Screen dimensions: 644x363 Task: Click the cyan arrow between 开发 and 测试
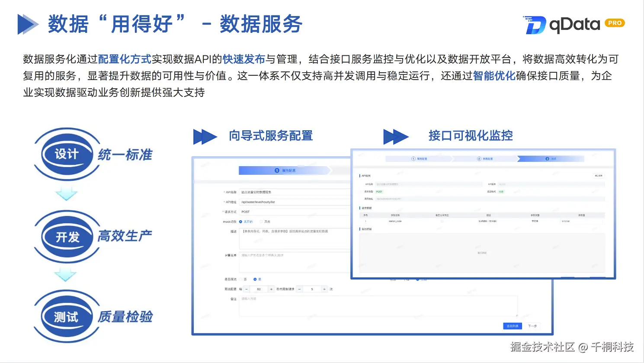point(66,275)
